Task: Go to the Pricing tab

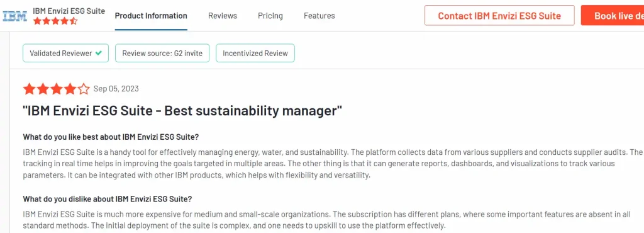Action: (x=270, y=16)
